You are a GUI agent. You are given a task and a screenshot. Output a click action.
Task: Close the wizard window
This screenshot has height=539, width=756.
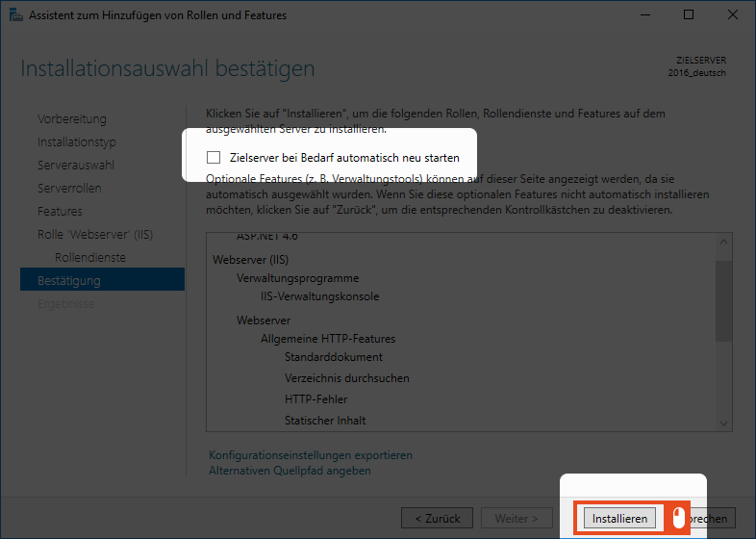point(732,15)
